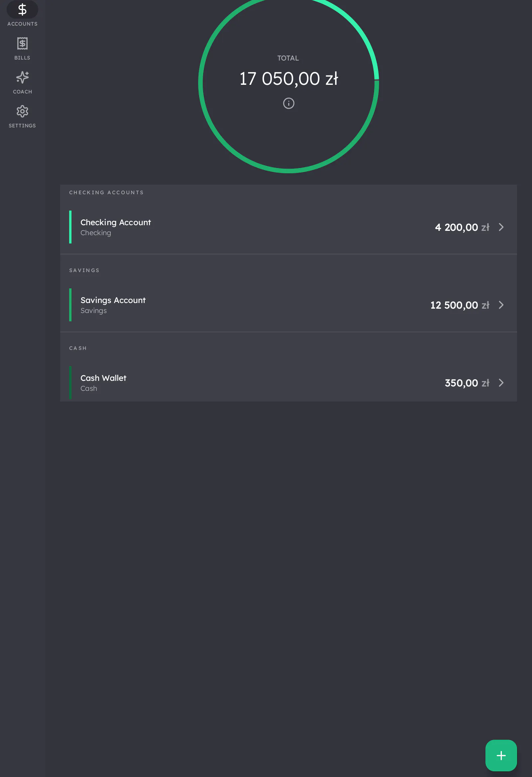Image resolution: width=532 pixels, height=777 pixels.
Task: Click the info icon under the total
Action: (289, 103)
